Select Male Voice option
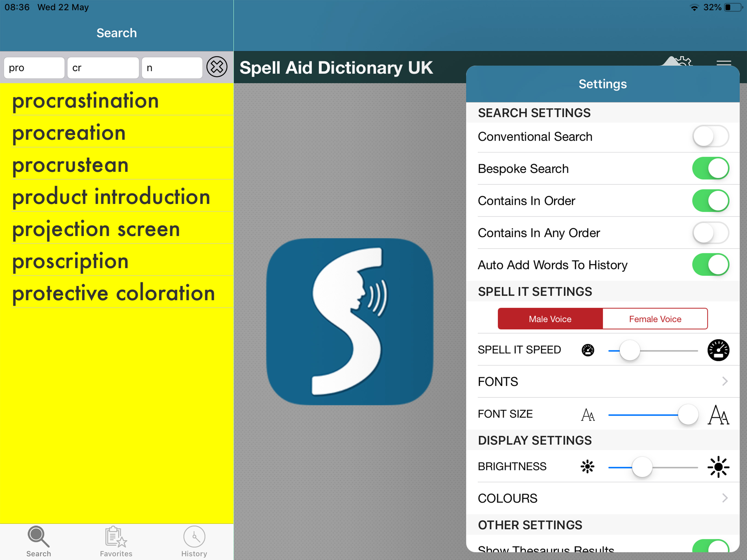 [x=550, y=319]
